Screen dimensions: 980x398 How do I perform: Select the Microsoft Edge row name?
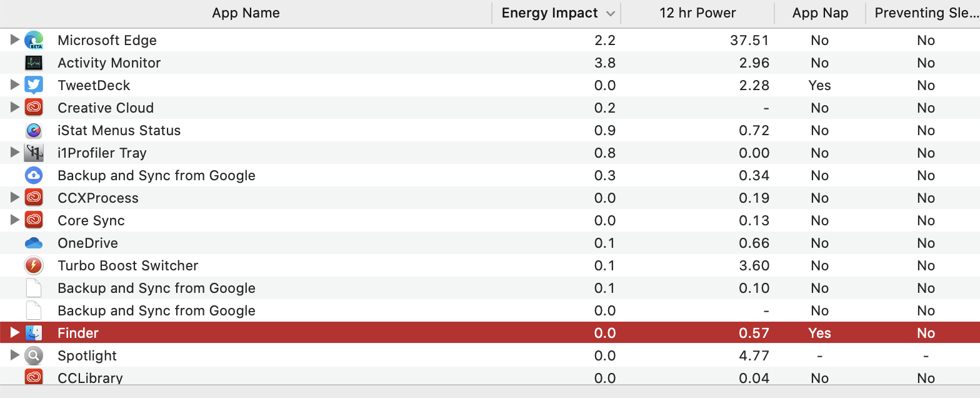pos(107,40)
